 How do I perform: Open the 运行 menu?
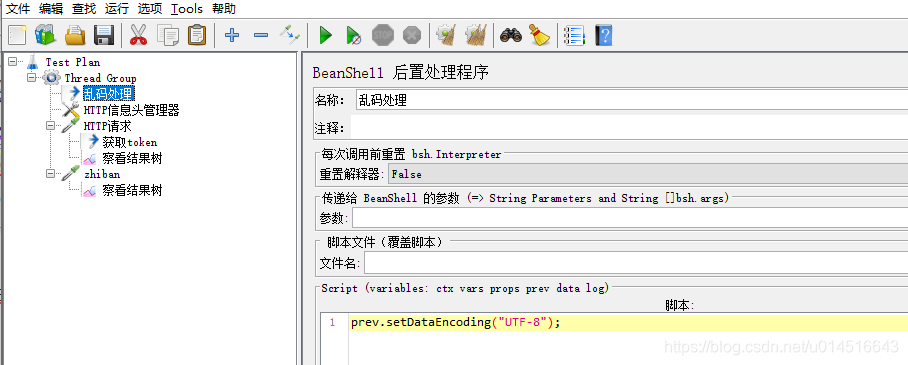click(x=117, y=9)
